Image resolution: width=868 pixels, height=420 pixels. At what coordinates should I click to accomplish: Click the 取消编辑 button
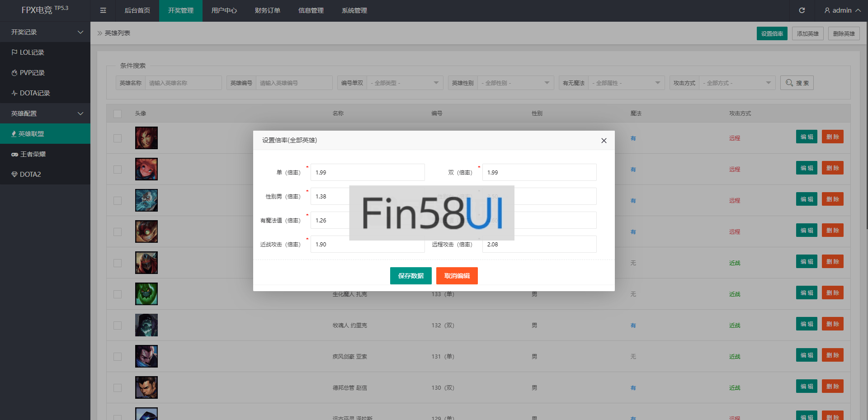coord(457,276)
